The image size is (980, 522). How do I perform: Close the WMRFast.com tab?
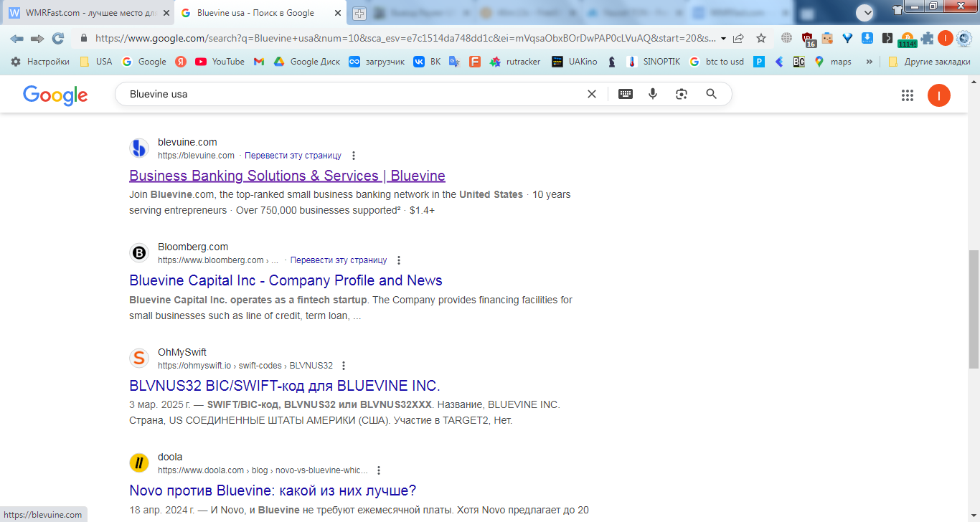point(166,13)
